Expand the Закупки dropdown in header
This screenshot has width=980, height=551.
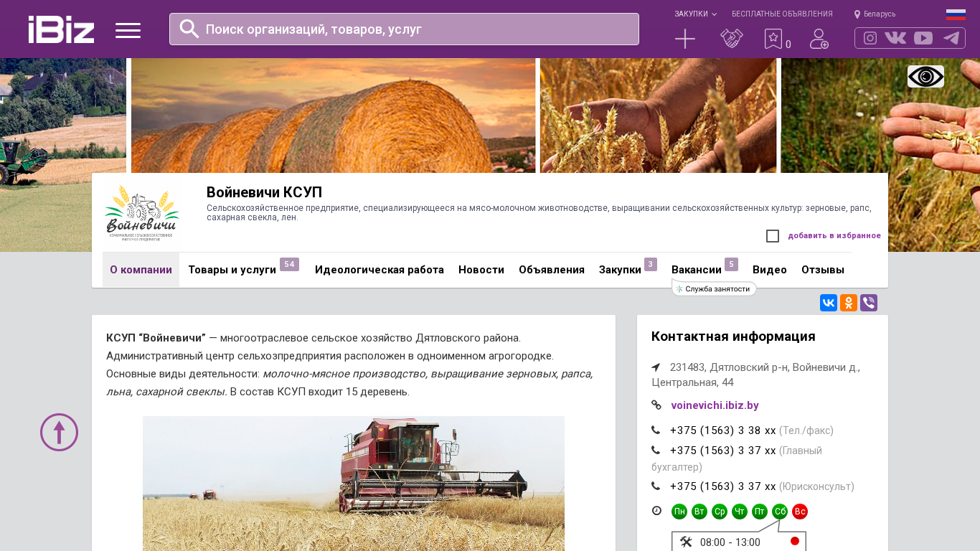pyautogui.click(x=695, y=14)
